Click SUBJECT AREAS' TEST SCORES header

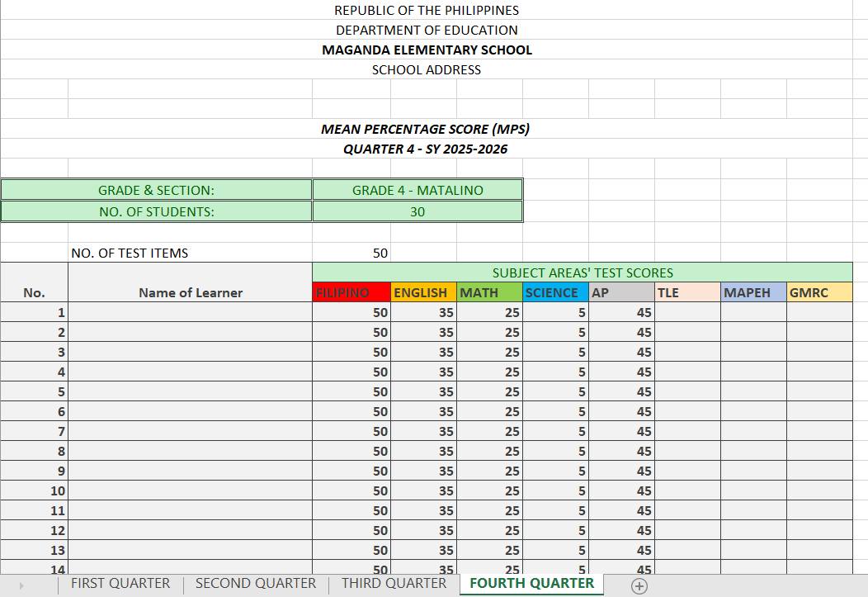pos(583,272)
